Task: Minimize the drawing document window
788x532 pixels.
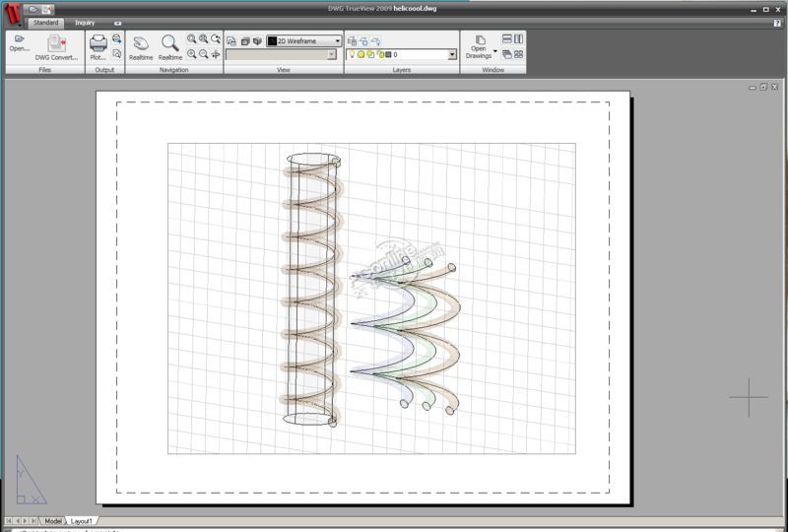Action: 753,87
